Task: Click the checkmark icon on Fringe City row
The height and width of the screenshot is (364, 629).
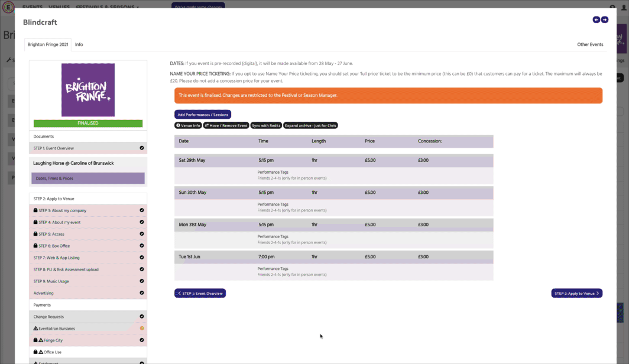Action: (142, 340)
